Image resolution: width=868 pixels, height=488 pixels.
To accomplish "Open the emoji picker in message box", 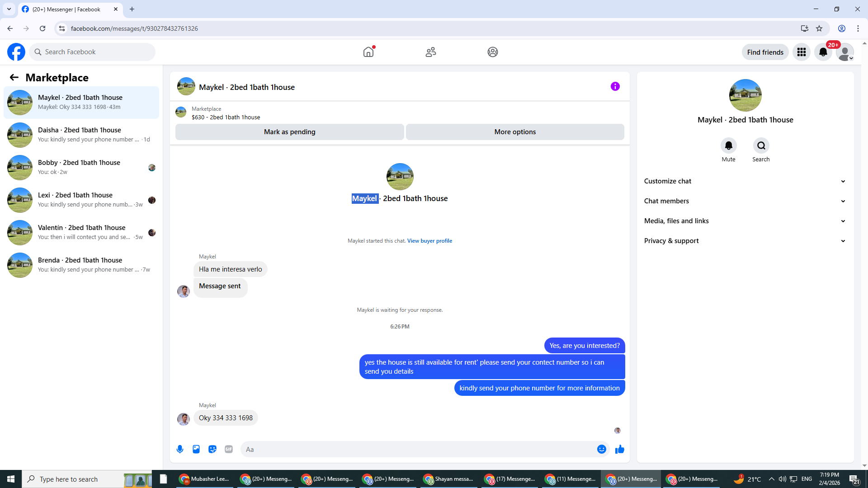I will tap(601, 449).
